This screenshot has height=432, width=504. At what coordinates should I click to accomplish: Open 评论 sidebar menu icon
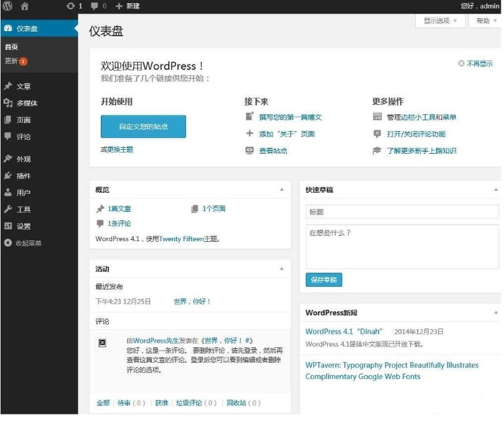8,136
